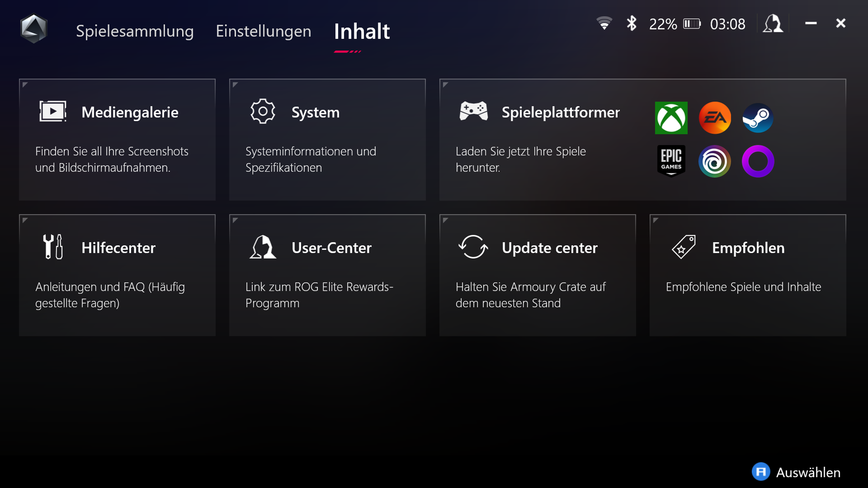This screenshot has height=488, width=868.
Task: Open the Xbox platform icon
Action: tap(671, 118)
